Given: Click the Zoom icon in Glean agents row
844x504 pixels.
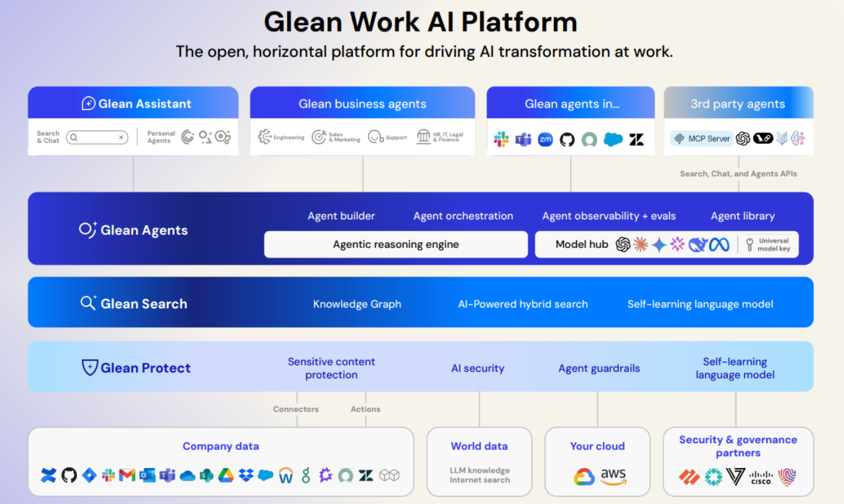Looking at the screenshot, I should tap(545, 139).
